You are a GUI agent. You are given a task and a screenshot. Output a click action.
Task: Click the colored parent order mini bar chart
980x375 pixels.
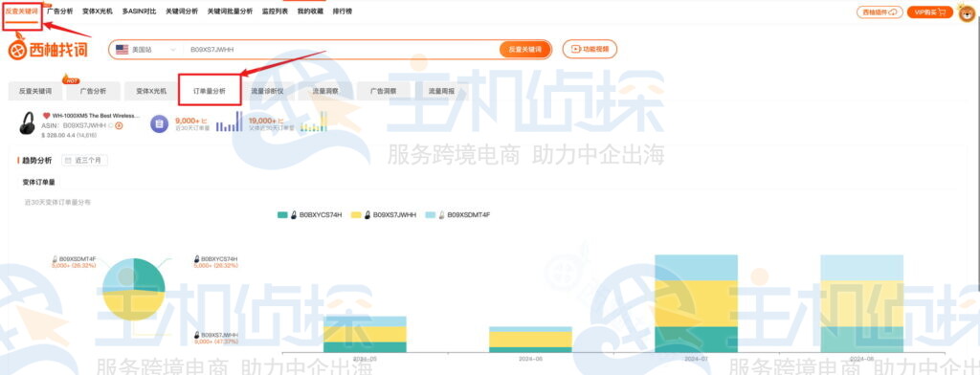click(x=313, y=121)
